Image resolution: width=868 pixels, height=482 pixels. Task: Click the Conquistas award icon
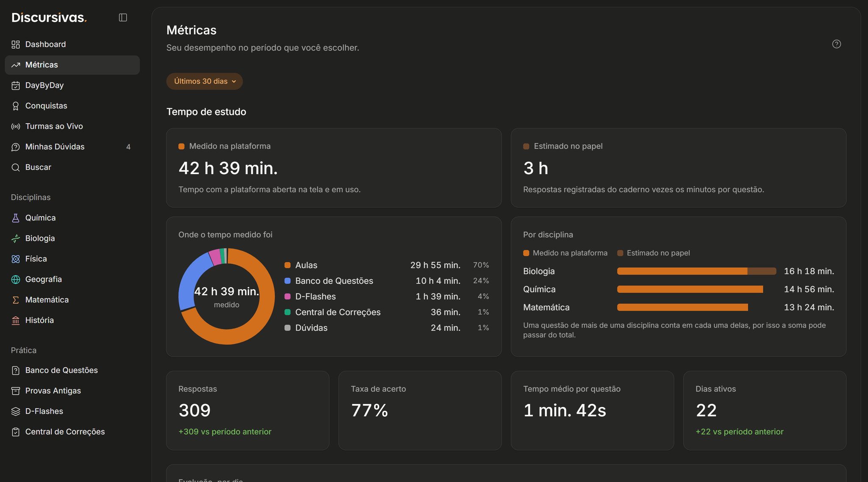tap(16, 106)
